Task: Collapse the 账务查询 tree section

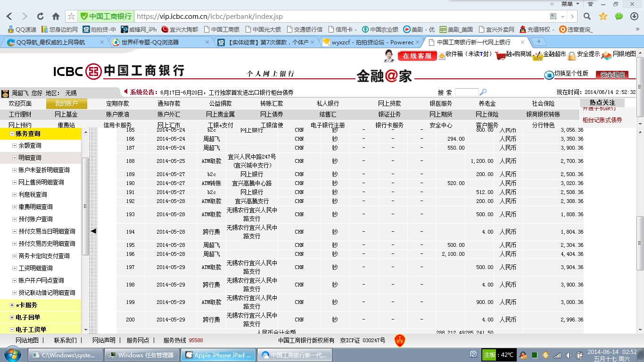Action: click(12, 134)
